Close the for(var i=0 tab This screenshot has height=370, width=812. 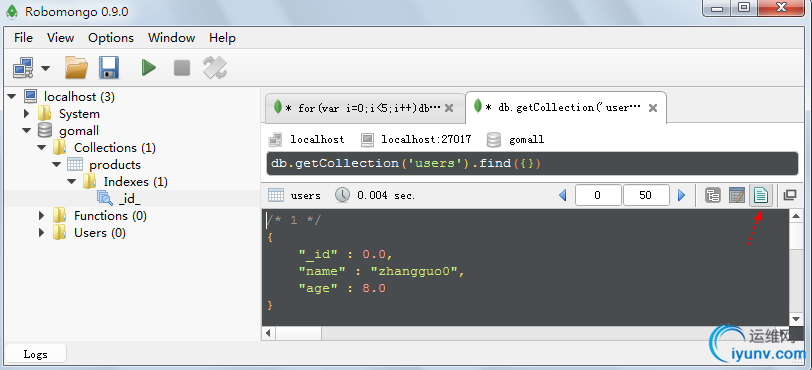(x=449, y=108)
